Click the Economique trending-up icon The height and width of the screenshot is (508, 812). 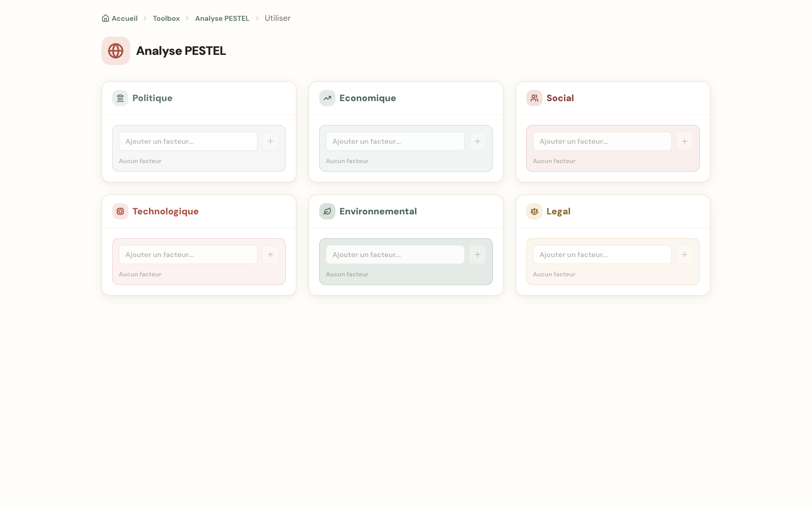pyautogui.click(x=327, y=98)
